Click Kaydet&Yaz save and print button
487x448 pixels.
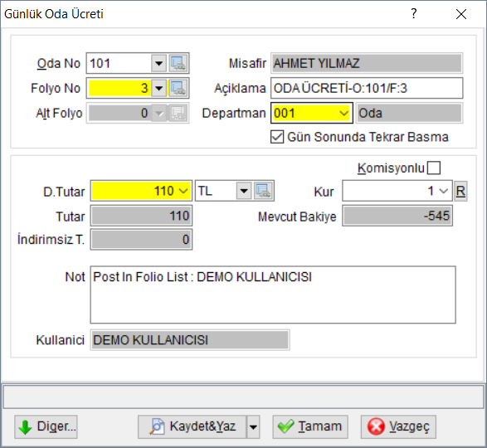[x=192, y=427]
